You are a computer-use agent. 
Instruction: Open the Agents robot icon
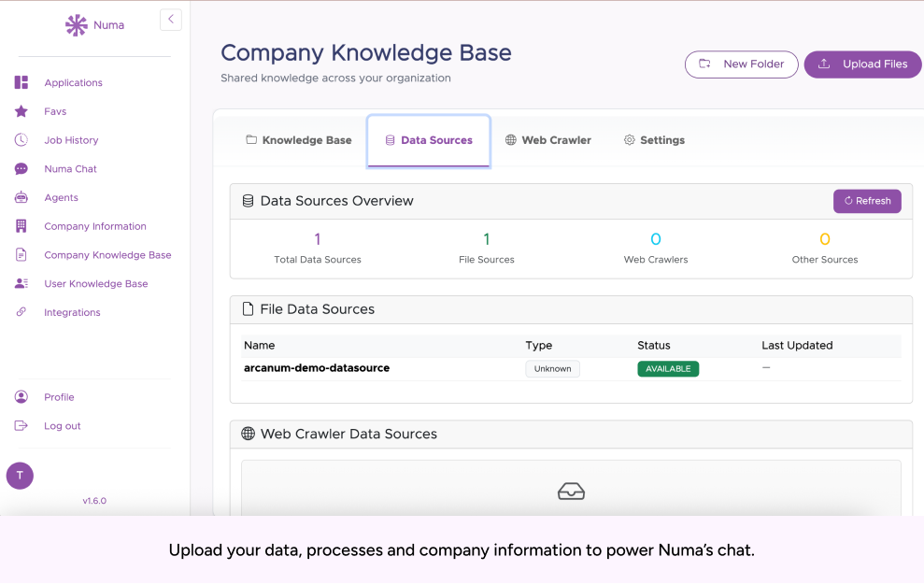coord(21,197)
